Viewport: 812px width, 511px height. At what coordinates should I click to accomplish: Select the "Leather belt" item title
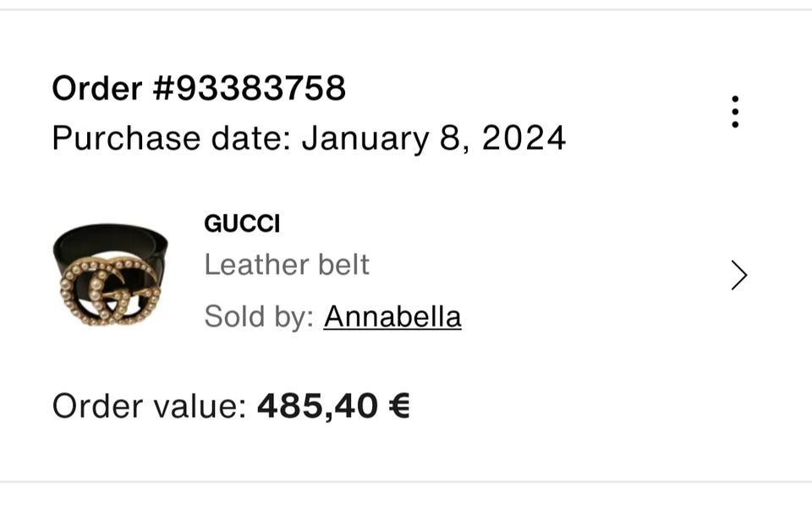pyautogui.click(x=287, y=265)
